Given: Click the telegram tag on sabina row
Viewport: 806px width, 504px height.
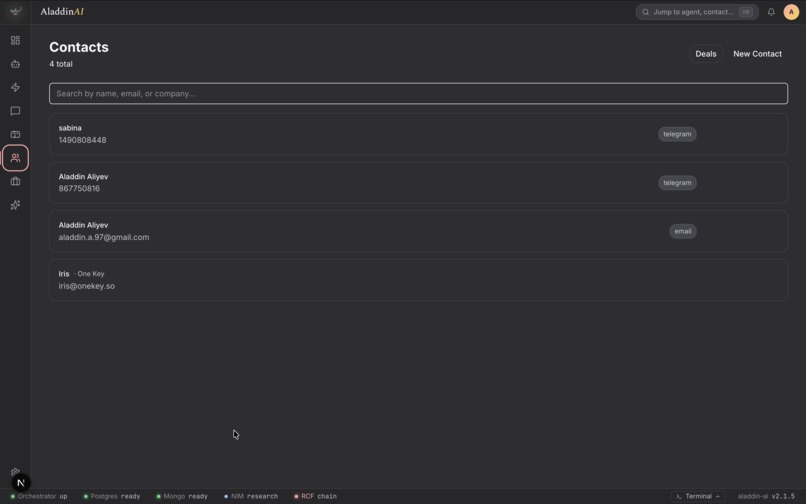Looking at the screenshot, I should pos(677,134).
